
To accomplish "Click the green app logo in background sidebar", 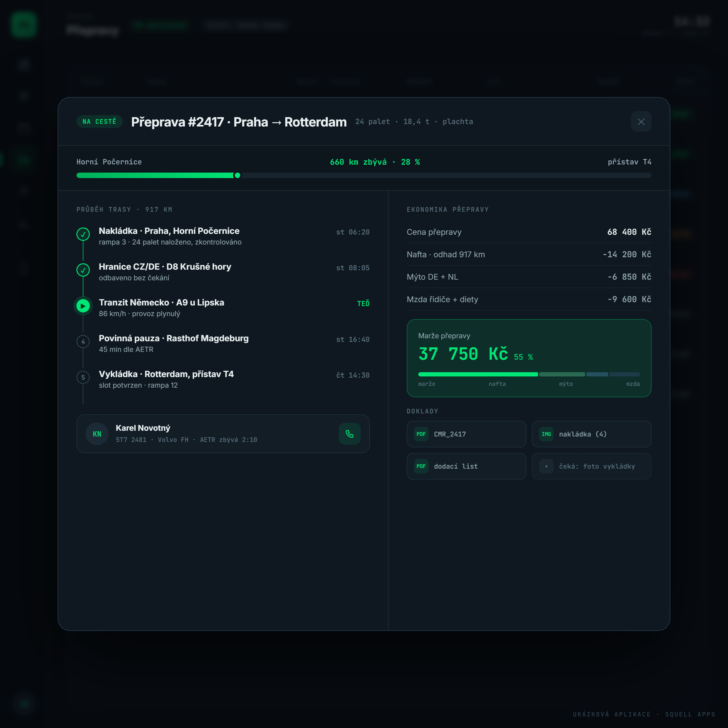I will click(x=24, y=25).
